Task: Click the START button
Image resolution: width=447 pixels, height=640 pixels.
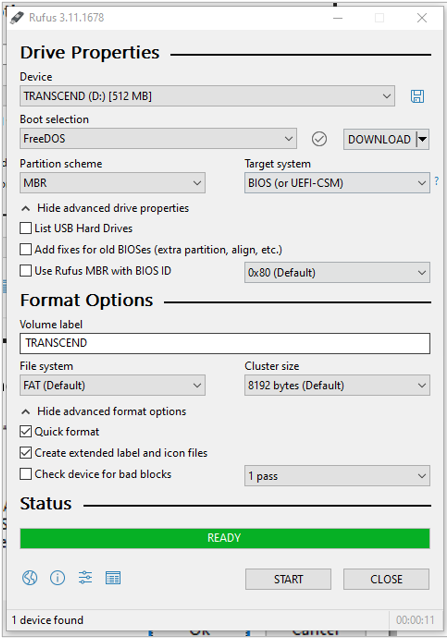Action: tap(288, 579)
